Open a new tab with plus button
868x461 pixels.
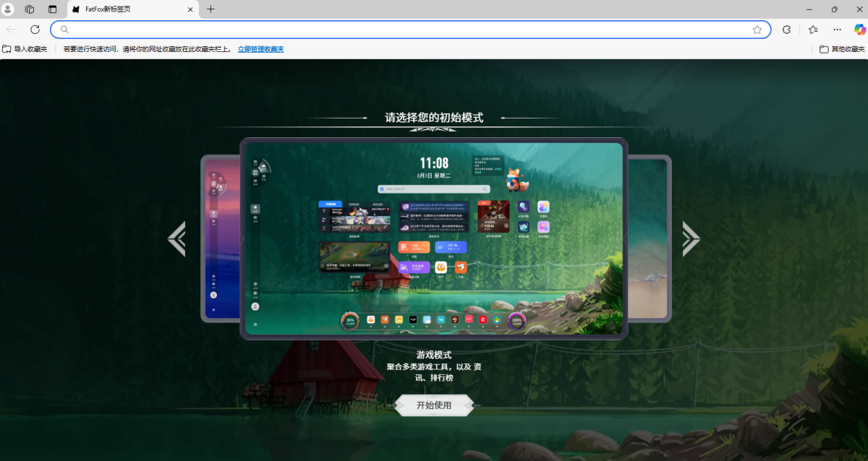210,9
